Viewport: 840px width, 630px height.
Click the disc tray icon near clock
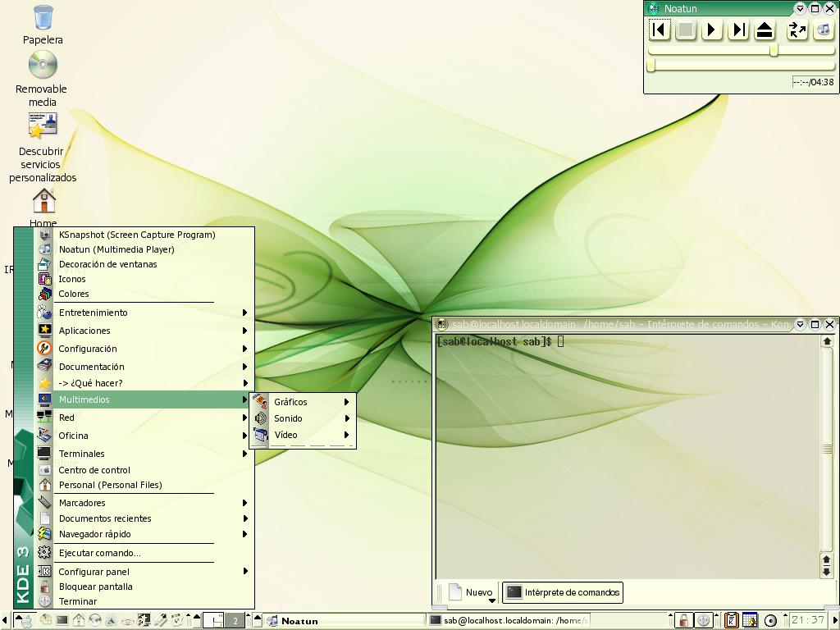[x=770, y=620]
